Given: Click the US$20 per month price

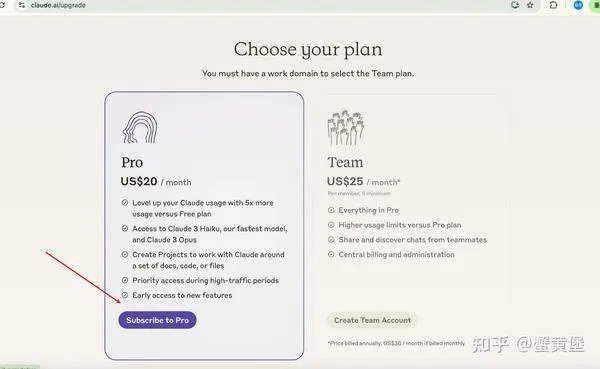Looking at the screenshot, I should (156, 181).
